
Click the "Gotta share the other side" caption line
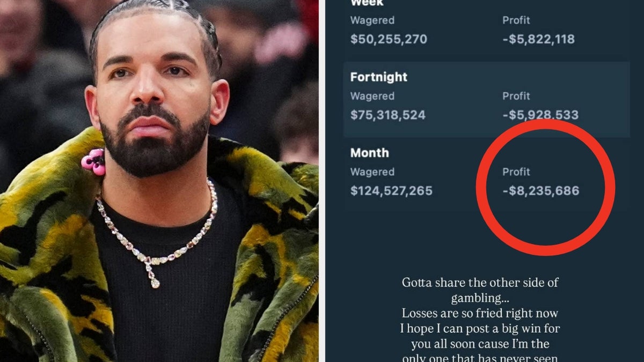coord(480,283)
